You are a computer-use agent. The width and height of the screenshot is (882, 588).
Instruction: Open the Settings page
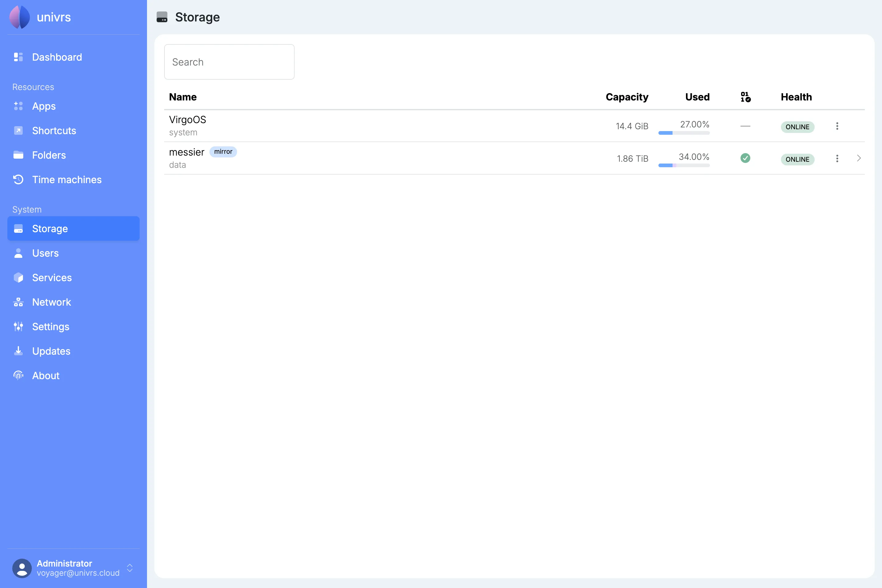tap(73, 327)
